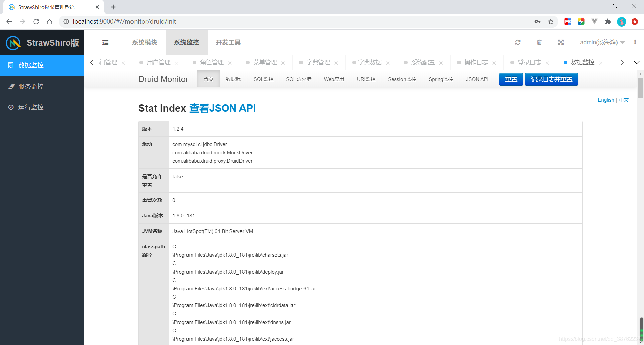Click the 重置 button
This screenshot has width=644, height=345.
(511, 79)
